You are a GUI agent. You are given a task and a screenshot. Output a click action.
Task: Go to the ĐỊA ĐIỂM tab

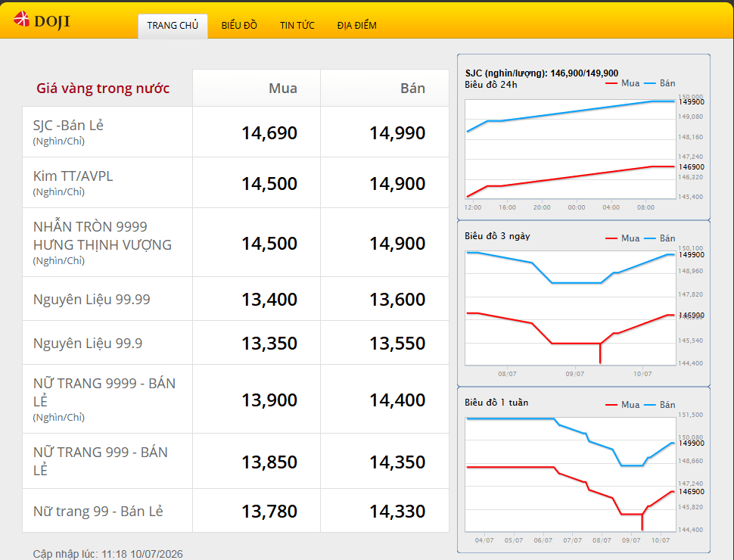356,26
